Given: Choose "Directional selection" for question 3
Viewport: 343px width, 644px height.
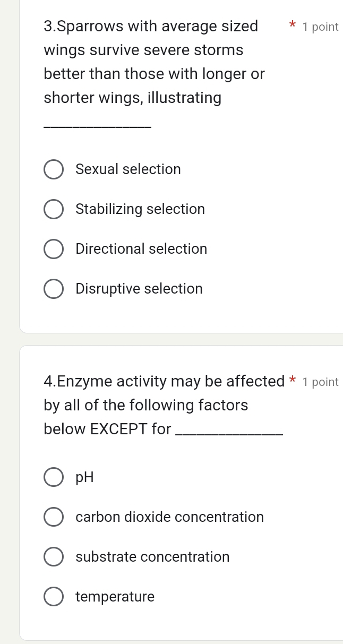Looking at the screenshot, I should [54, 248].
